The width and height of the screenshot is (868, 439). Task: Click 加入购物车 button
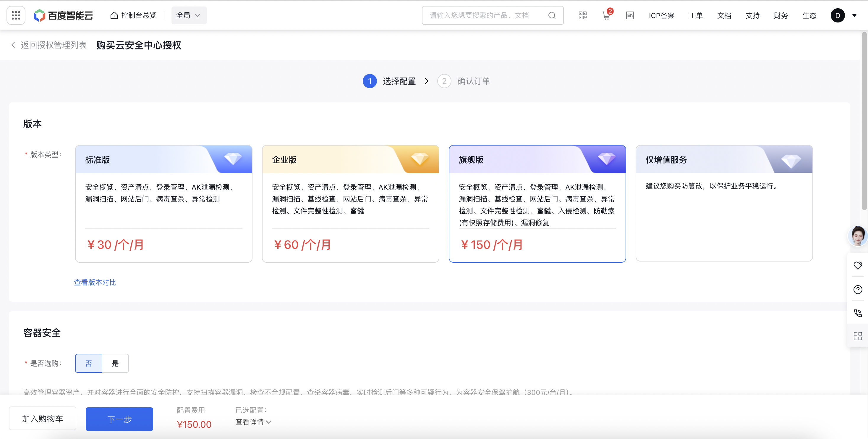[43, 418]
